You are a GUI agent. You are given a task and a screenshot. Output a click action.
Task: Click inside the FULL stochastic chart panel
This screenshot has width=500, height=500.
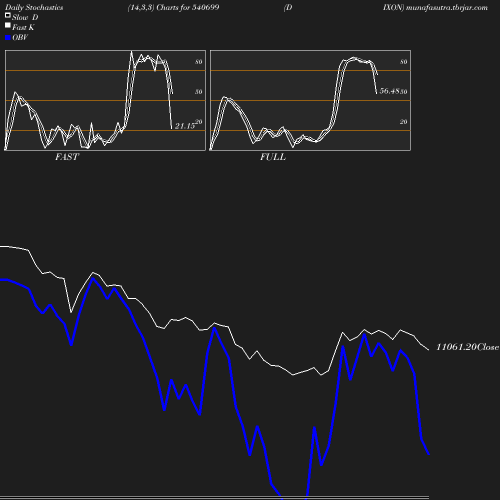[310, 100]
